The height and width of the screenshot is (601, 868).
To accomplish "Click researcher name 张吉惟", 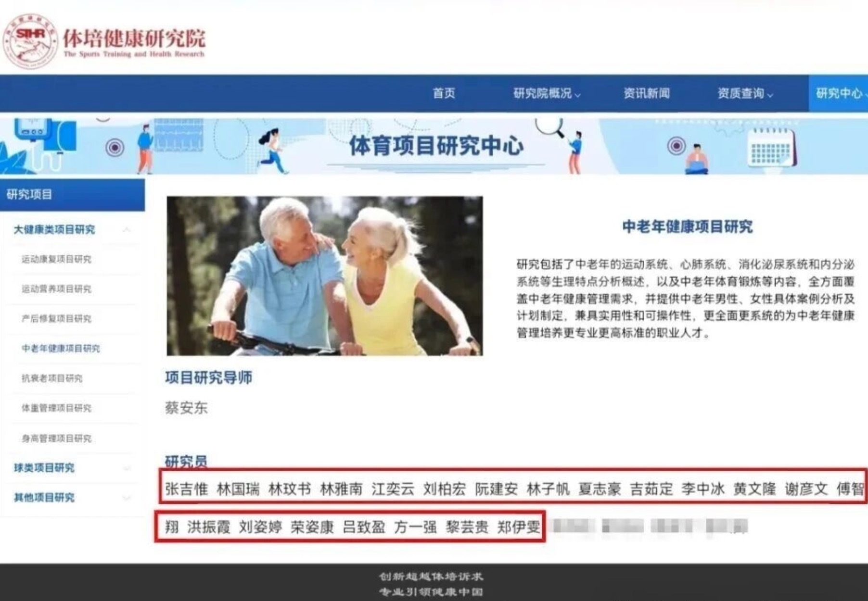I will pos(186,489).
